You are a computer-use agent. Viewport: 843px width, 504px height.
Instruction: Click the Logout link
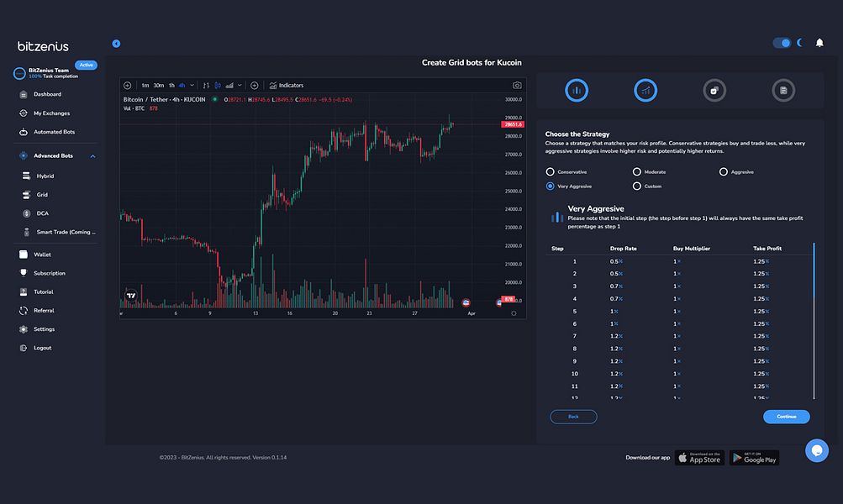click(43, 348)
